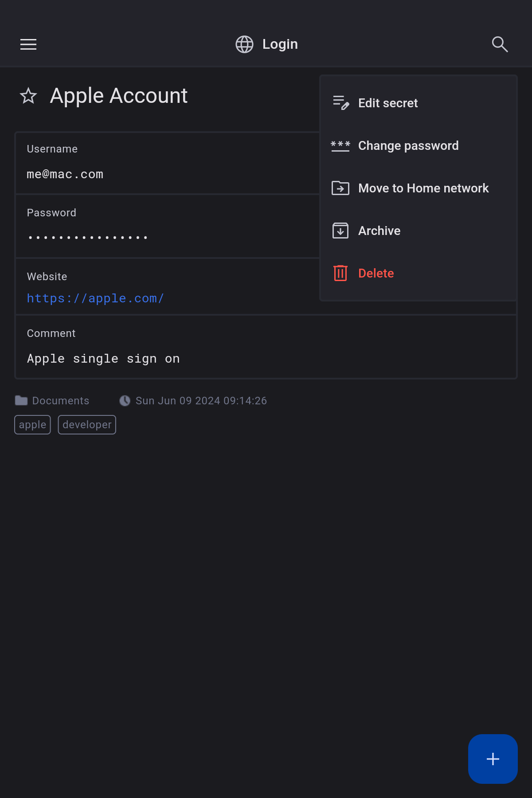Viewport: 532px width, 798px height.
Task: Click the Documents folder label
Action: tap(60, 401)
